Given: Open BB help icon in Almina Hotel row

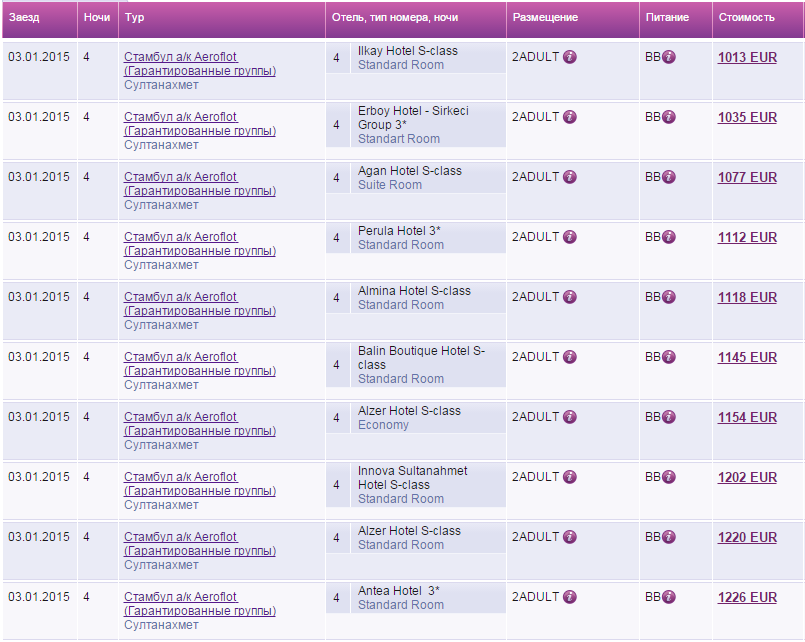Looking at the screenshot, I should (x=669, y=297).
